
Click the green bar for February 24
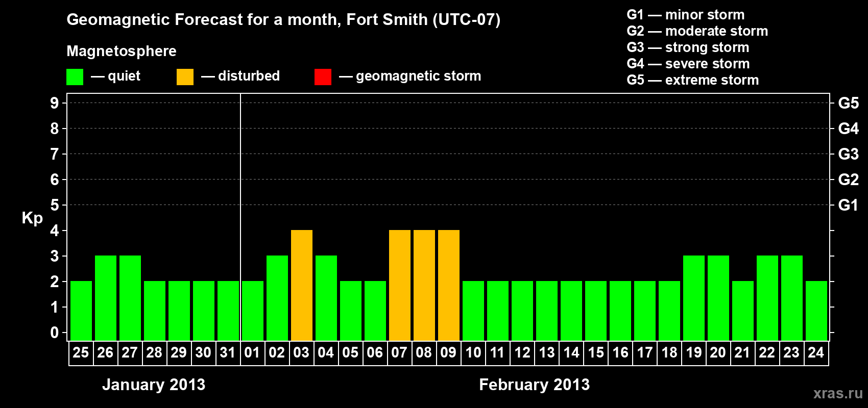click(816, 311)
